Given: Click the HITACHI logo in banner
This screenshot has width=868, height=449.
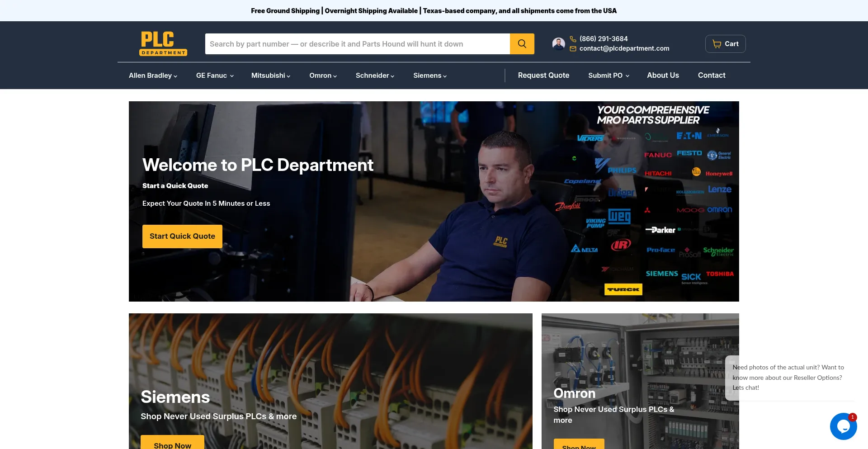Looking at the screenshot, I should click(x=658, y=174).
